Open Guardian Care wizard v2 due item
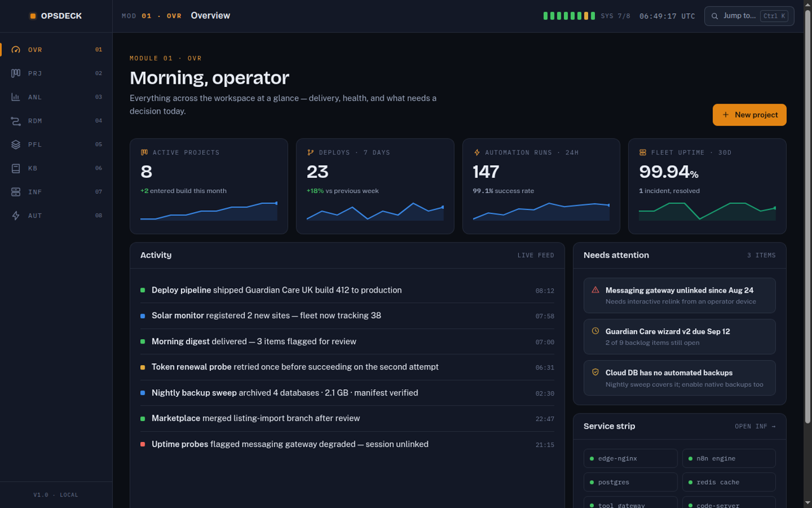The height and width of the screenshot is (508, 812). click(679, 337)
